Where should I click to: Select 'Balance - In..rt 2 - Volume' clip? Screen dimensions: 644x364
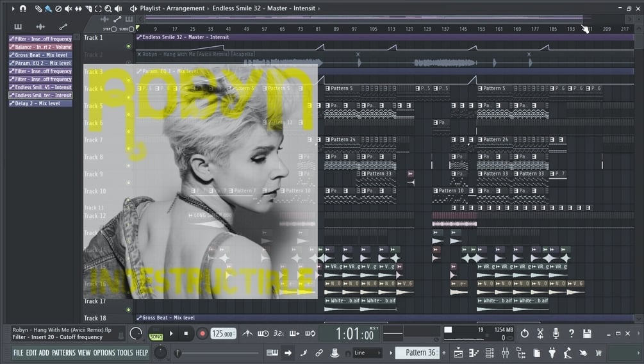(40, 47)
